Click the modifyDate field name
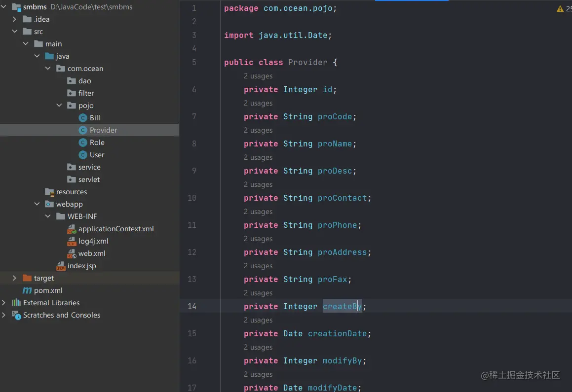The height and width of the screenshot is (392, 572). coord(332,388)
